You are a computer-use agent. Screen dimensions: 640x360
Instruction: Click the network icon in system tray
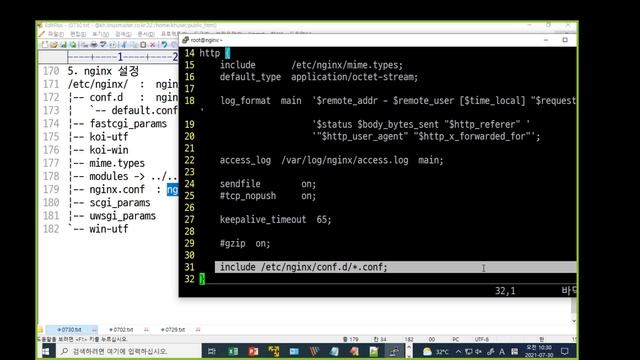point(468,351)
